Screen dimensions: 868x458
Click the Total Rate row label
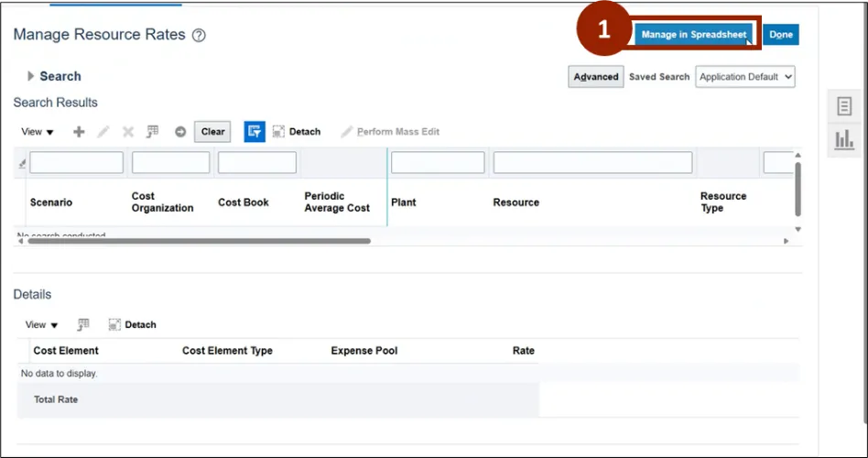point(56,400)
